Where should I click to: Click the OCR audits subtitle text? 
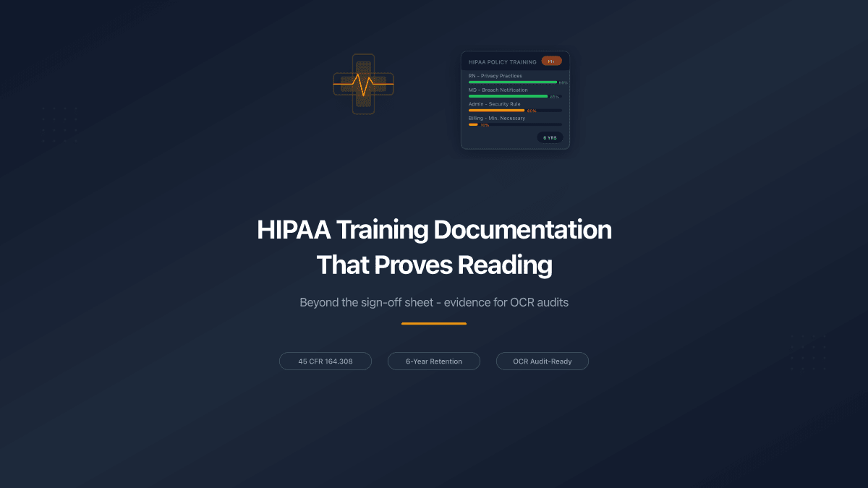click(434, 302)
